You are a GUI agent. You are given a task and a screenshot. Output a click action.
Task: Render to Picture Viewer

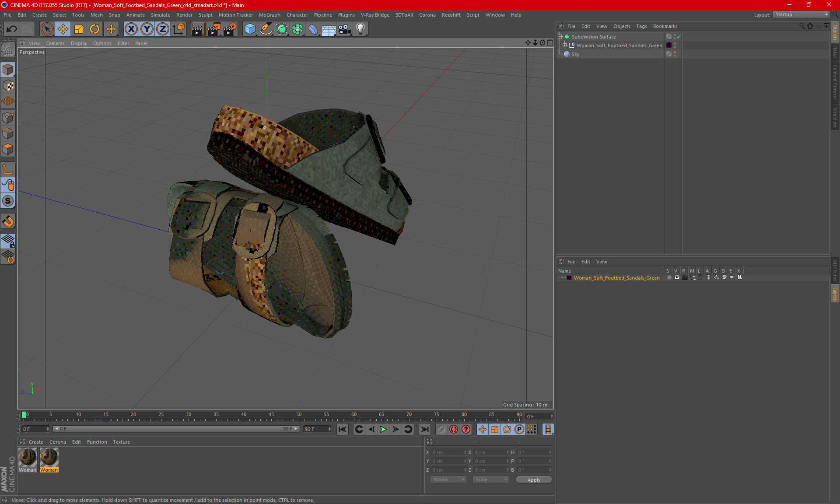coord(214,29)
